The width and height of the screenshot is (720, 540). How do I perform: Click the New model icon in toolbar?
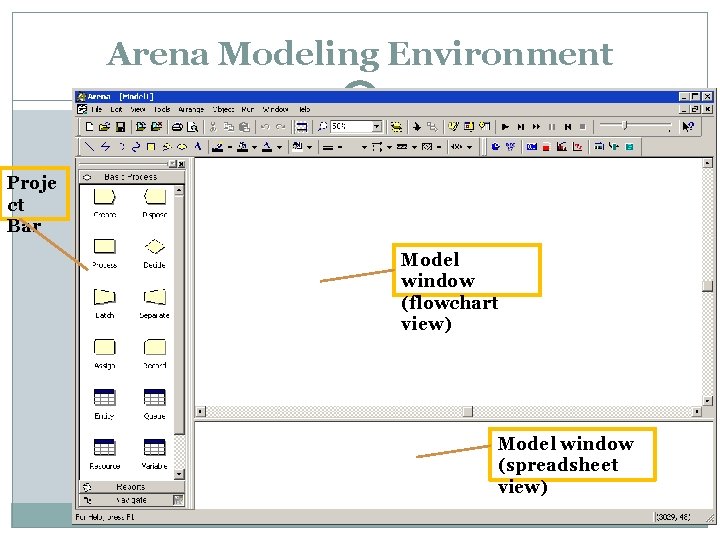(89, 127)
